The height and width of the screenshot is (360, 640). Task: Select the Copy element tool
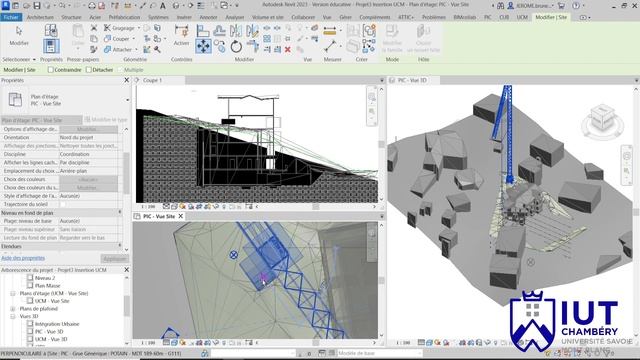click(220, 46)
